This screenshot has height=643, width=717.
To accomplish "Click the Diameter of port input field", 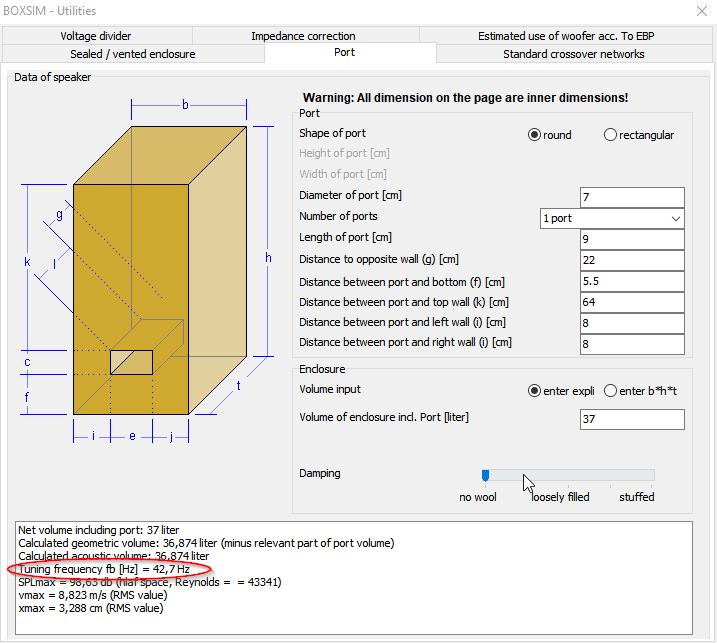I will [632, 197].
